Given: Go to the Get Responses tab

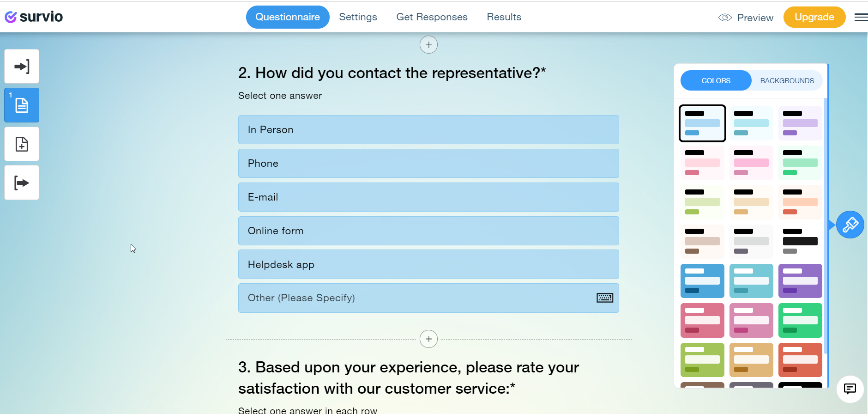Looking at the screenshot, I should (432, 17).
